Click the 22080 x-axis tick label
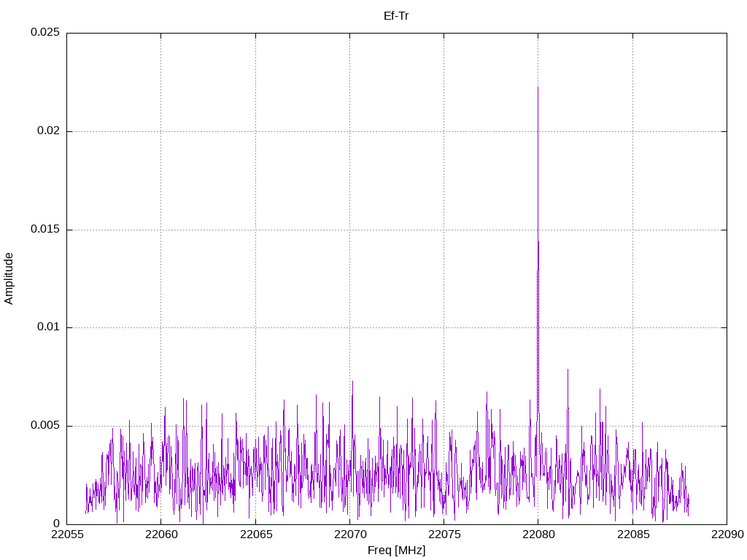This screenshot has width=747, height=560. [x=538, y=535]
